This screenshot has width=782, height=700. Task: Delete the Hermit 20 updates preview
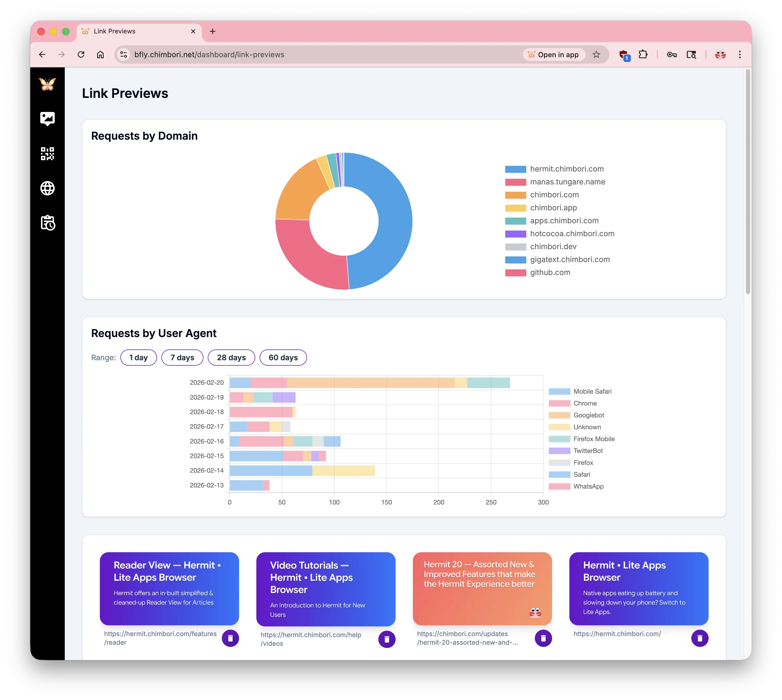click(x=543, y=638)
